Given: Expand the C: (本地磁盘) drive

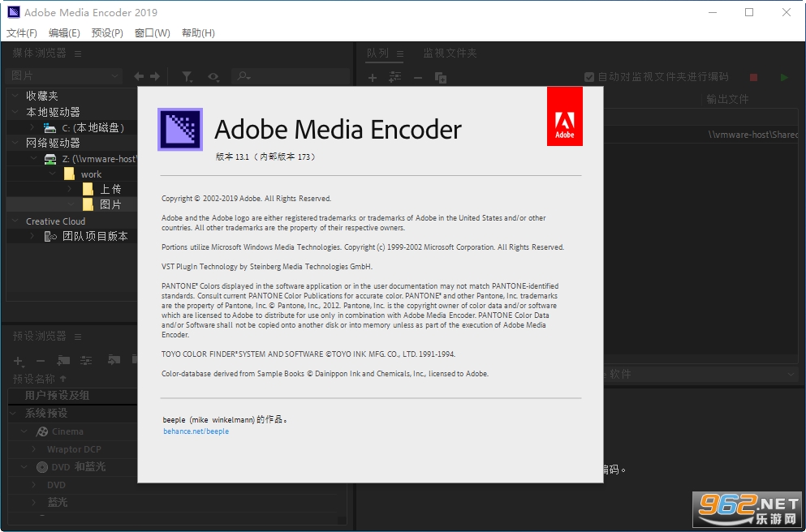Looking at the screenshot, I should point(32,127).
